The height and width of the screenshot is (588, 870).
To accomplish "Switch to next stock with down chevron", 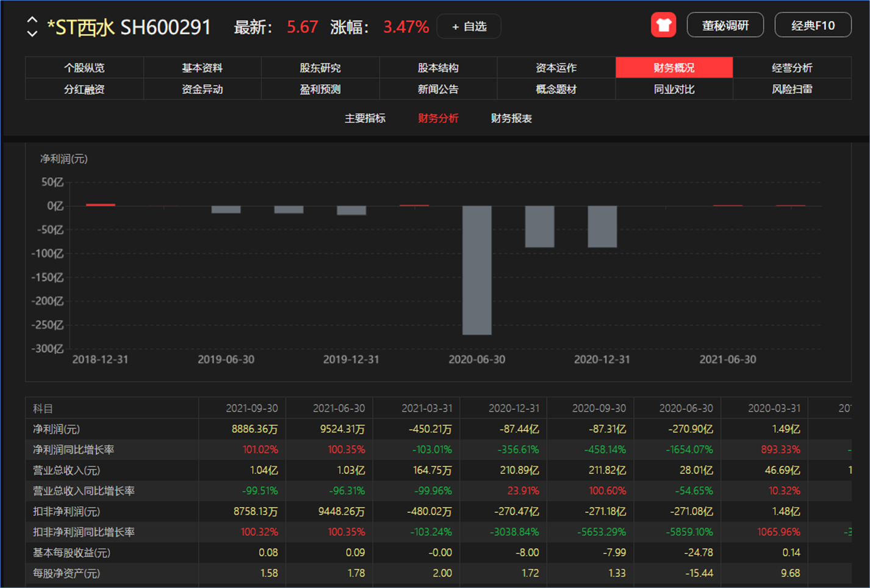I will tap(32, 34).
